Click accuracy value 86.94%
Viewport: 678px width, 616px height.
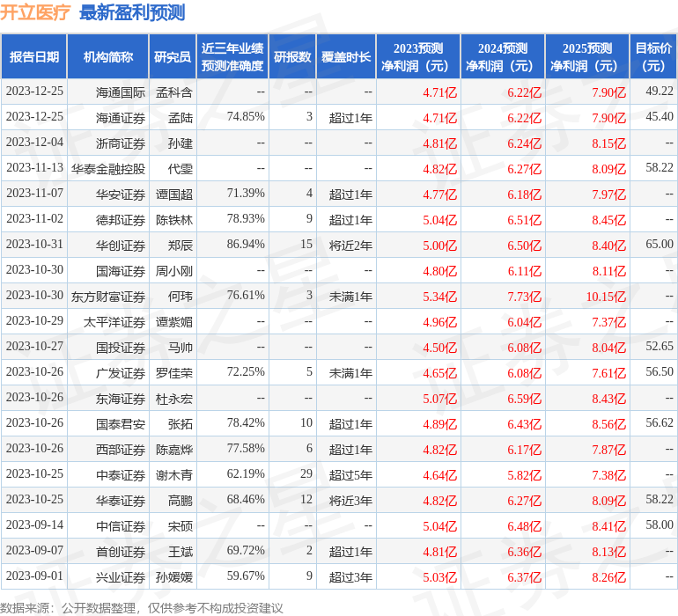[x=246, y=244]
